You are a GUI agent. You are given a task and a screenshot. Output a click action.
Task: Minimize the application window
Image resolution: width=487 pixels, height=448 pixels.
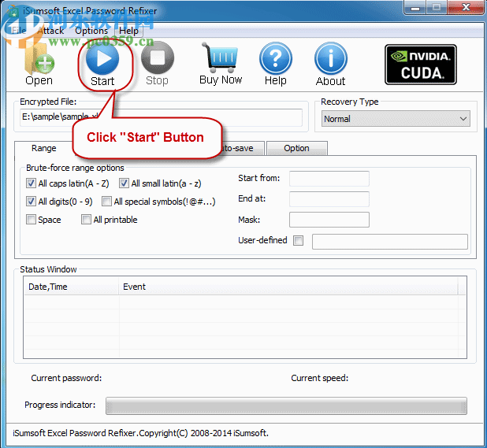click(415, 7)
